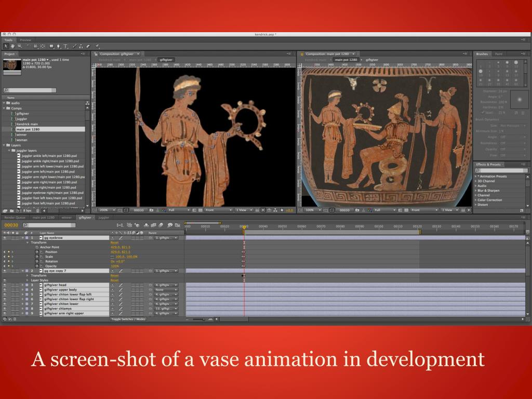Take snapshot in giftgiver composition viewer

click(151, 210)
